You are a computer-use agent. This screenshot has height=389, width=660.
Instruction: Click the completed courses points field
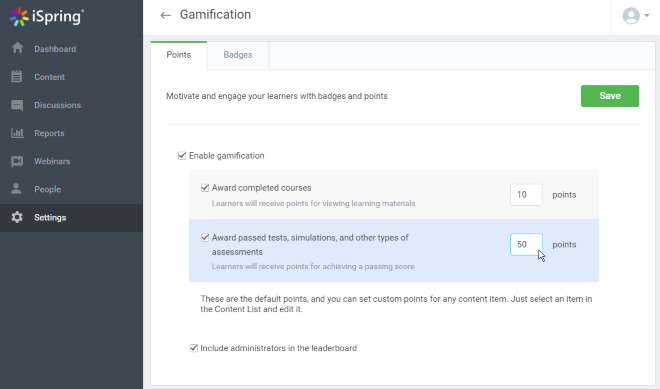[x=526, y=194]
